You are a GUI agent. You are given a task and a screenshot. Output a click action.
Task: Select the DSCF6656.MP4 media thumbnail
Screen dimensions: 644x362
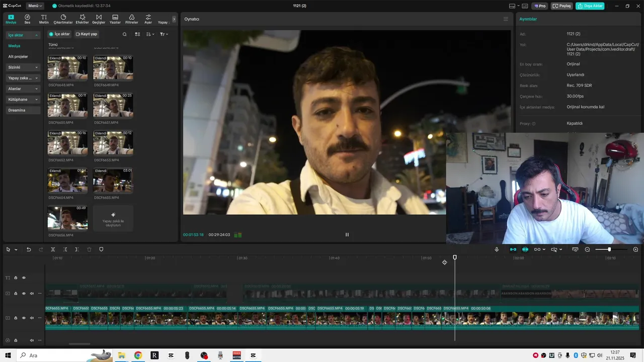tap(67, 218)
